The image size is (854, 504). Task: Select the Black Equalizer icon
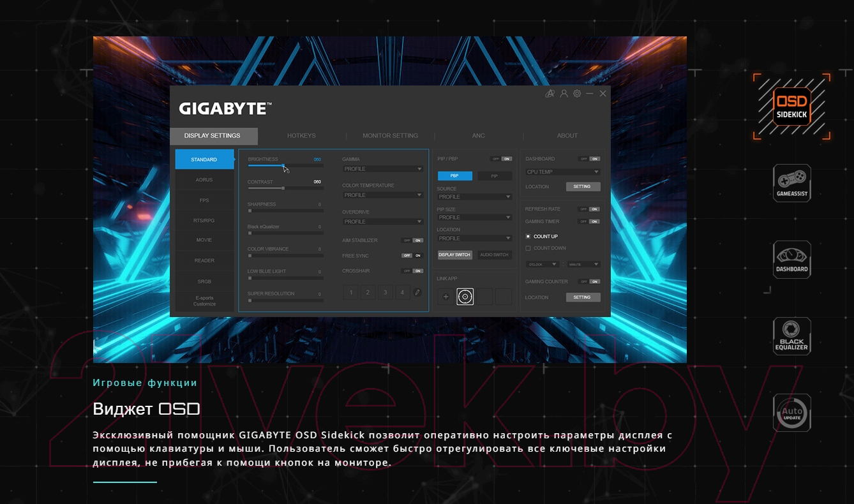(791, 336)
